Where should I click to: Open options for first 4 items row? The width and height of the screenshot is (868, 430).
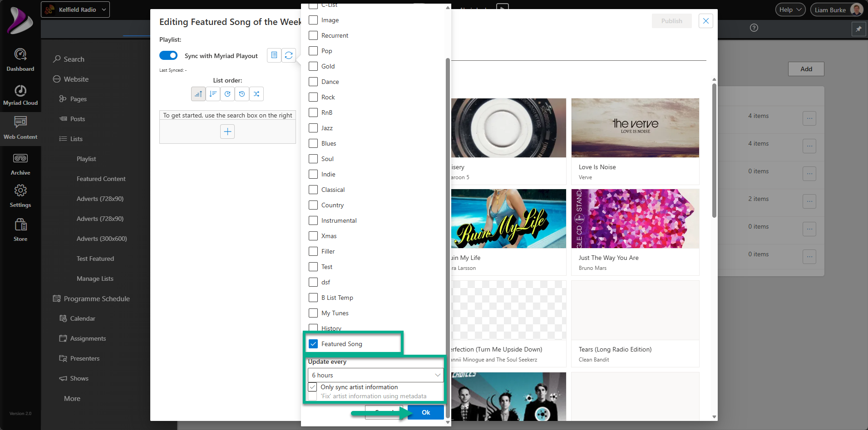point(809,118)
